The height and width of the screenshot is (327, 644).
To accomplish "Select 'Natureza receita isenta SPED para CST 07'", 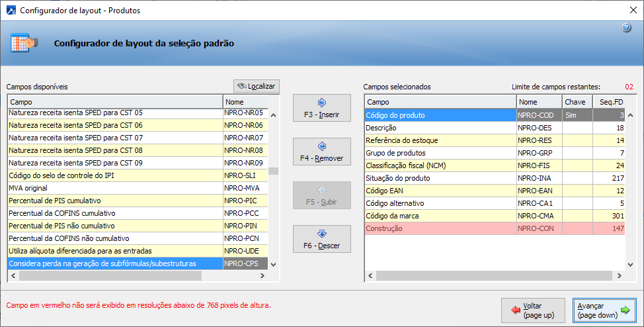I will pos(138,138).
